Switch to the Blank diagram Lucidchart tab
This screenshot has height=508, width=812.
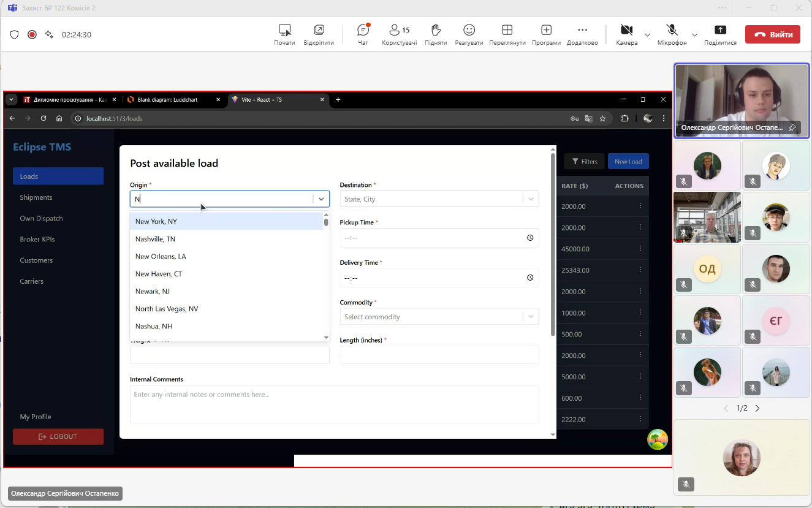[x=172, y=100]
